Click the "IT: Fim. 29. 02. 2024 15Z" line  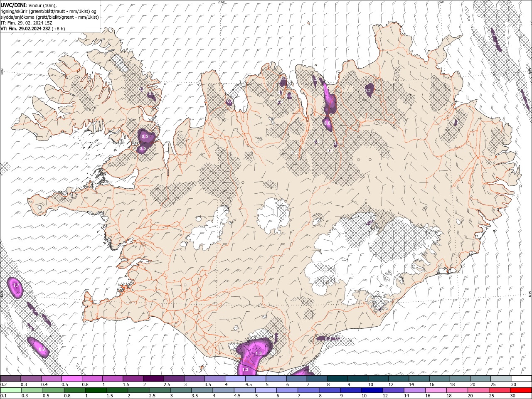tap(26, 23)
